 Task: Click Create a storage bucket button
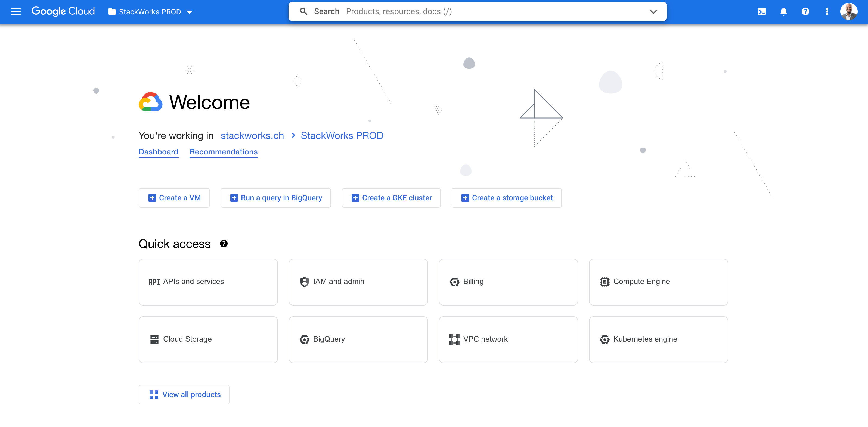(506, 198)
